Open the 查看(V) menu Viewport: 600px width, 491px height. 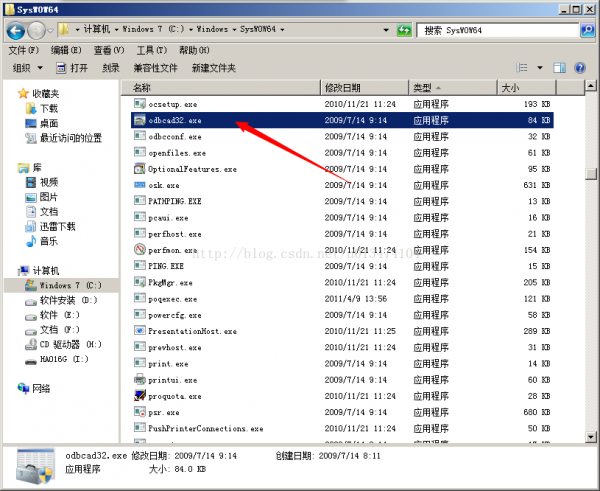(x=109, y=50)
